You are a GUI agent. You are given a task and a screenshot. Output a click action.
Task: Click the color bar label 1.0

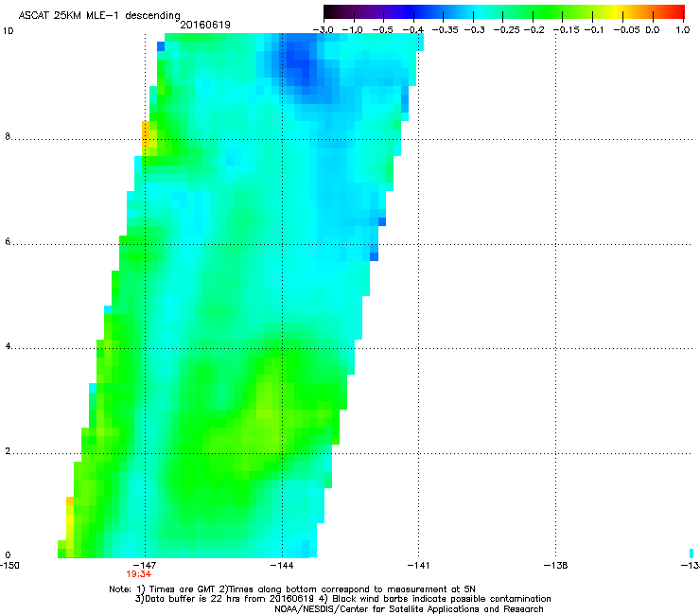coord(683,30)
